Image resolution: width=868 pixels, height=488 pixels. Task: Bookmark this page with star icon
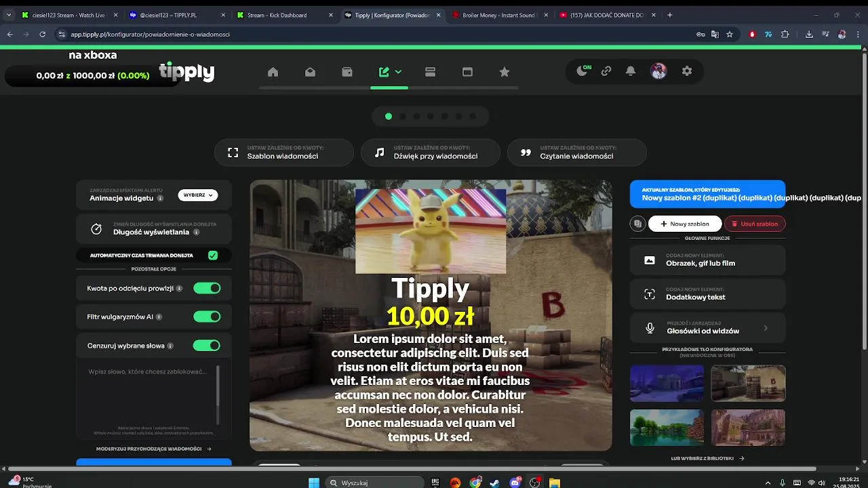(x=730, y=34)
